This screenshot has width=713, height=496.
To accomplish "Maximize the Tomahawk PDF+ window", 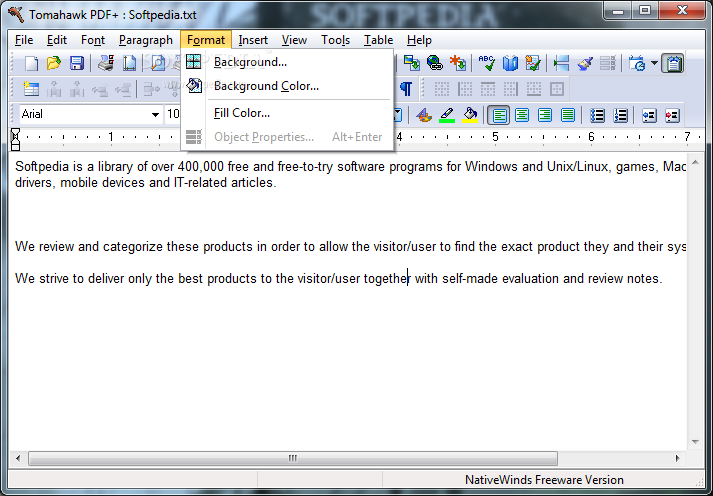I will coord(644,10).
